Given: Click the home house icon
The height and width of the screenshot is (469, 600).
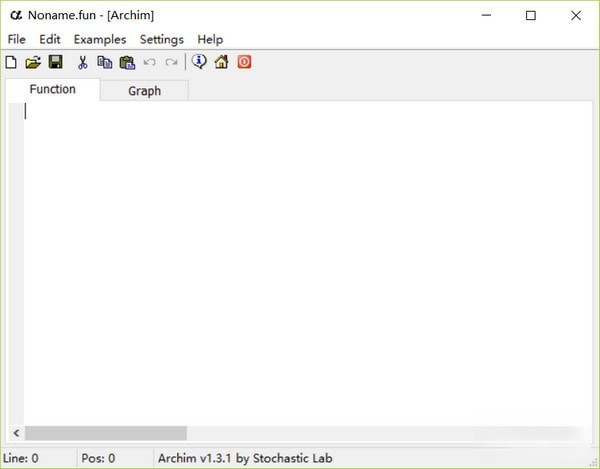Looking at the screenshot, I should coord(222,62).
